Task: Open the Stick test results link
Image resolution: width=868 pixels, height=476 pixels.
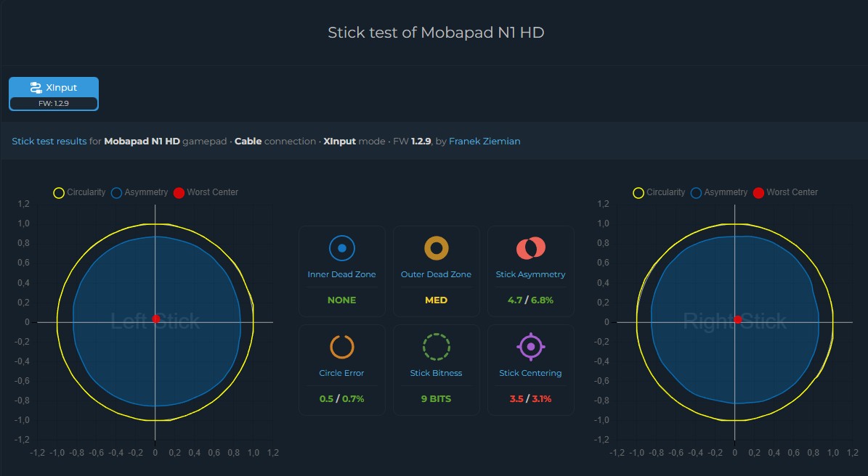Action: pos(49,141)
